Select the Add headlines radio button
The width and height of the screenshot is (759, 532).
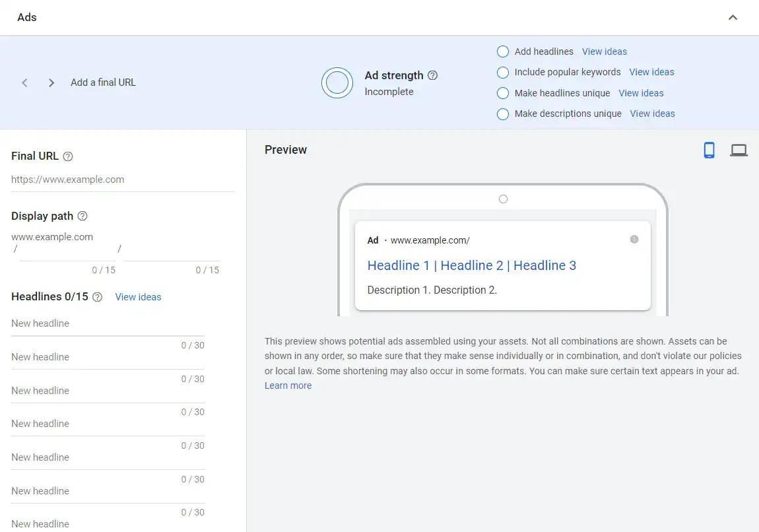pos(502,51)
